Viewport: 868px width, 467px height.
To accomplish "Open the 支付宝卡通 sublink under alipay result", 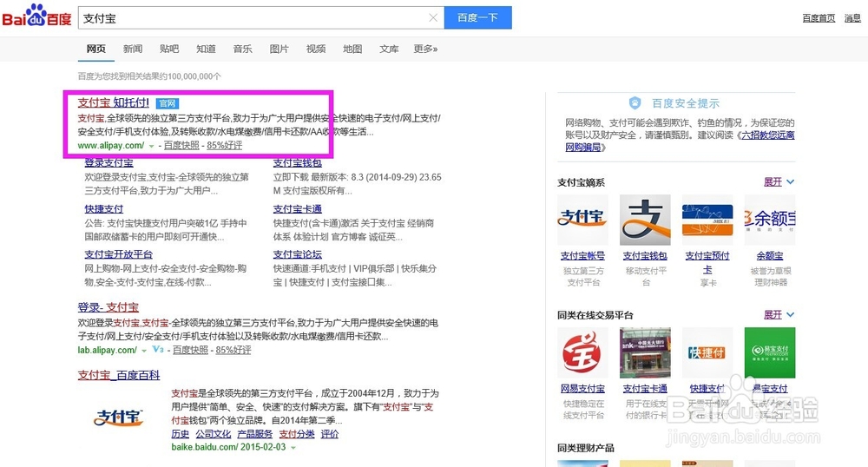I will tap(297, 208).
